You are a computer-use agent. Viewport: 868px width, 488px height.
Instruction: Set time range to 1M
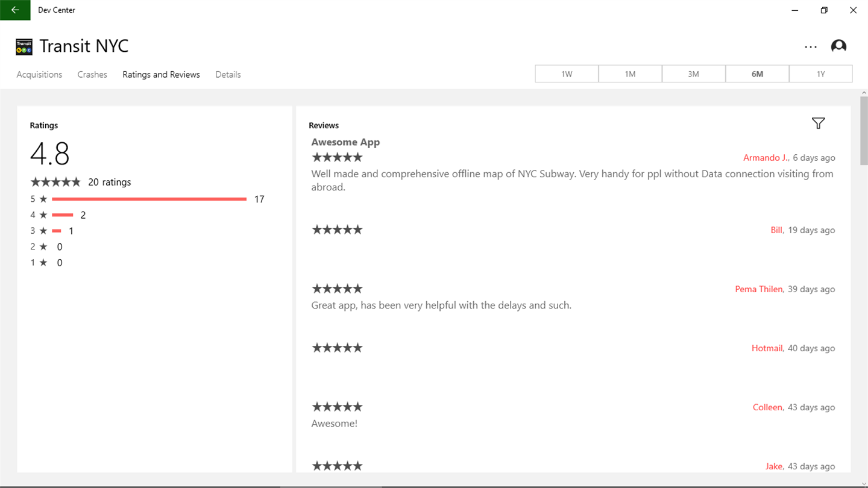630,74
